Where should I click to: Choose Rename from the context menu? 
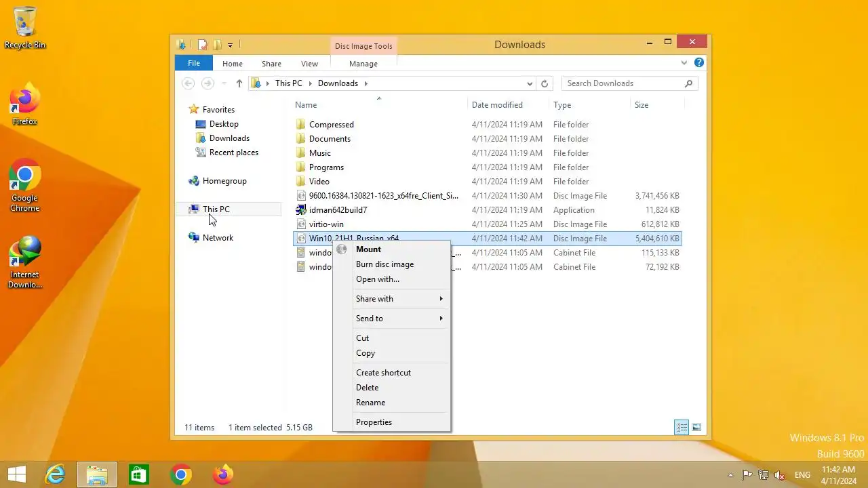pyautogui.click(x=391, y=403)
